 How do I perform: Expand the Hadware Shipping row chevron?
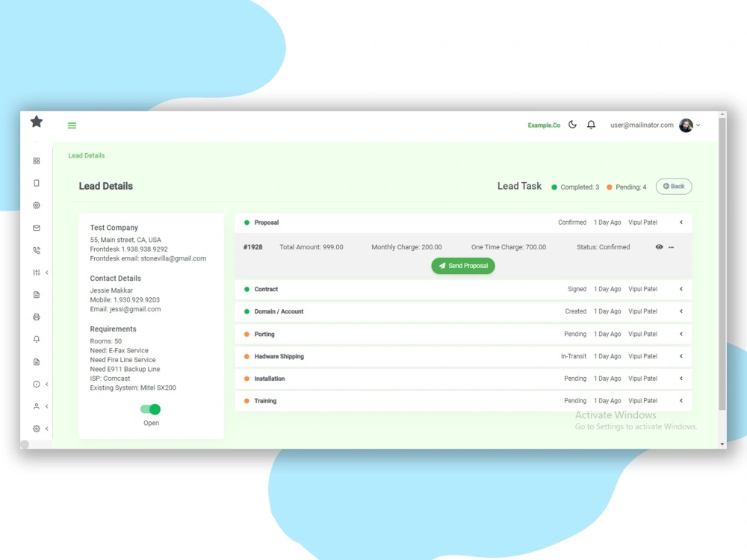click(681, 356)
